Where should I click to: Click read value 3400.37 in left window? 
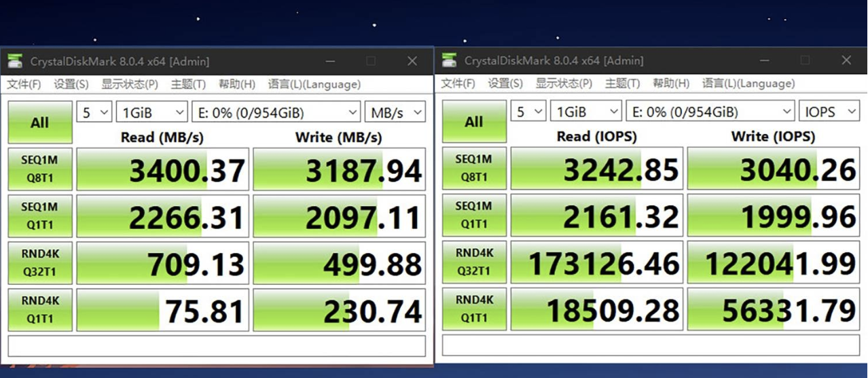point(163,169)
